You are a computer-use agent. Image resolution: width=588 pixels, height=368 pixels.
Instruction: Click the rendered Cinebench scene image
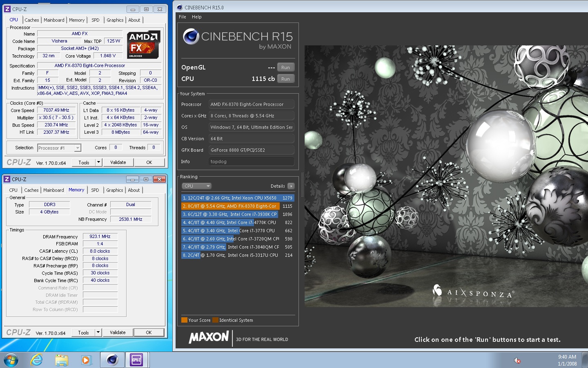pyautogui.click(x=446, y=176)
